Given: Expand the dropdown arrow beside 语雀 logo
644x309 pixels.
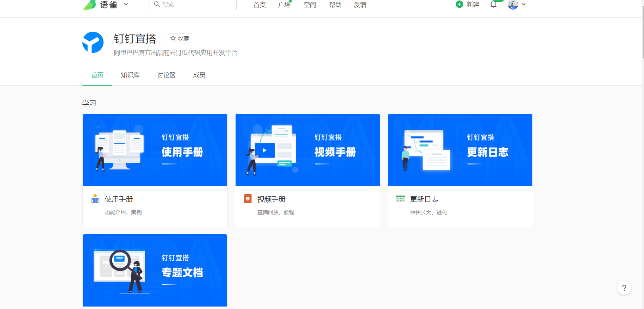Looking at the screenshot, I should click(126, 5).
